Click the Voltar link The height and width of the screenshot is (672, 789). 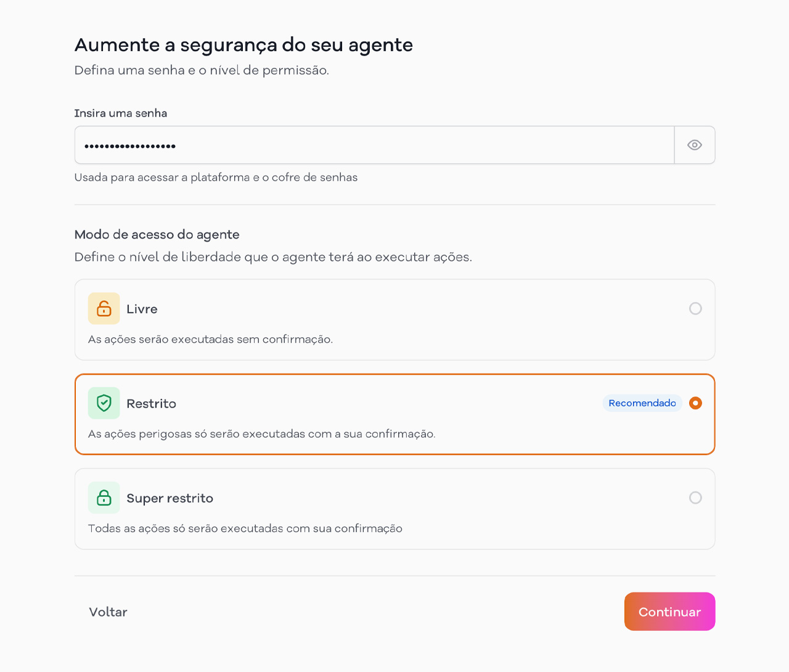pos(108,612)
